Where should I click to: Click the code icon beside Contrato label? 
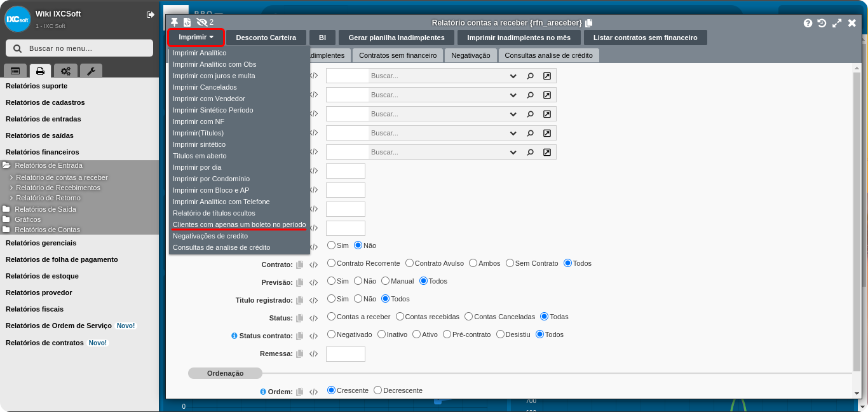313,264
